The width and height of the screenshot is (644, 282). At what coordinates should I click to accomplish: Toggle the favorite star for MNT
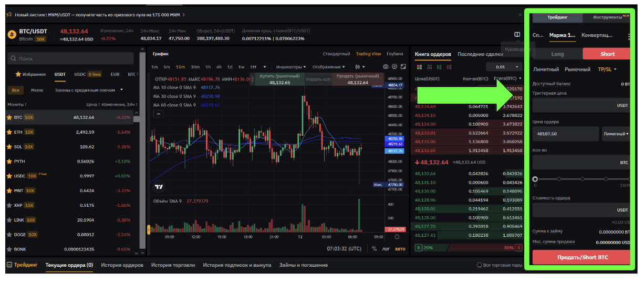pyautogui.click(x=9, y=190)
